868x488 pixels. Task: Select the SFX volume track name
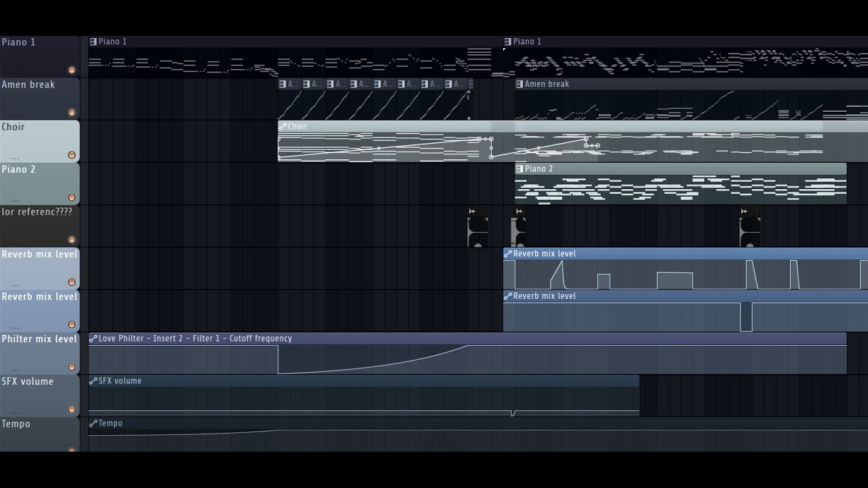click(27, 382)
